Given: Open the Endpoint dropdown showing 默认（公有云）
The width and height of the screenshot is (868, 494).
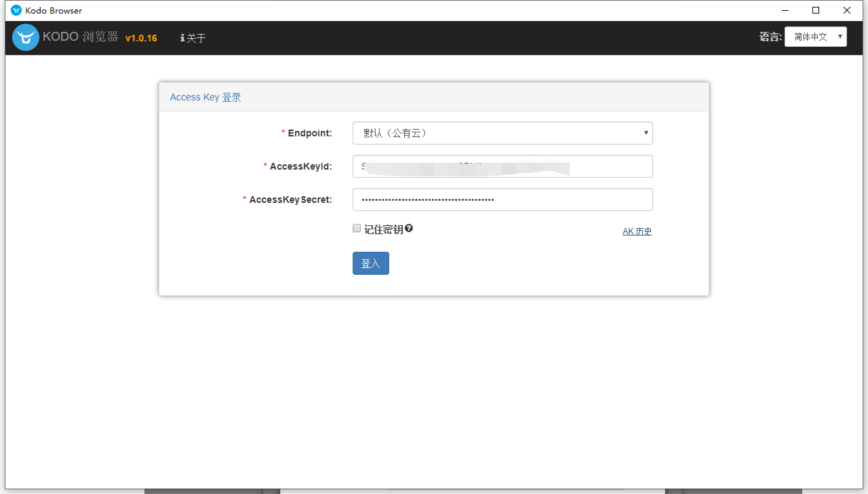Looking at the screenshot, I should click(502, 133).
